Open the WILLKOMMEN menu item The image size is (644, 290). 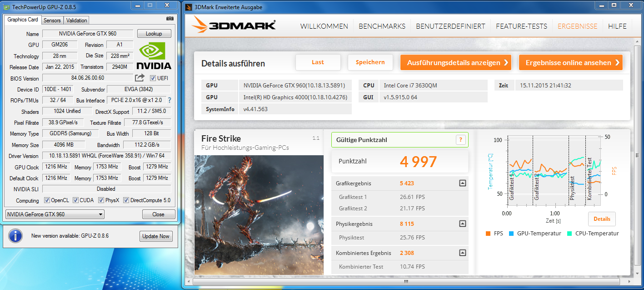point(324,26)
